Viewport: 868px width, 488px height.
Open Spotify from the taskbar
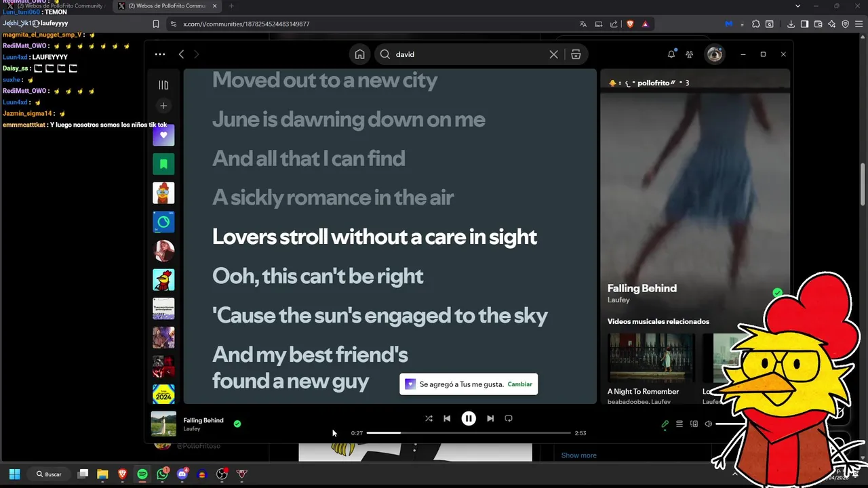tap(142, 474)
